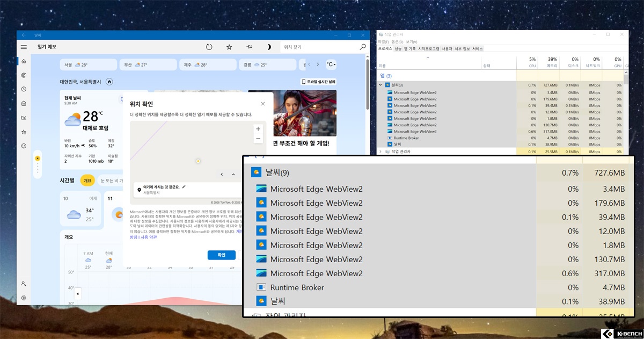Add location to favorites with star icon

[229, 47]
